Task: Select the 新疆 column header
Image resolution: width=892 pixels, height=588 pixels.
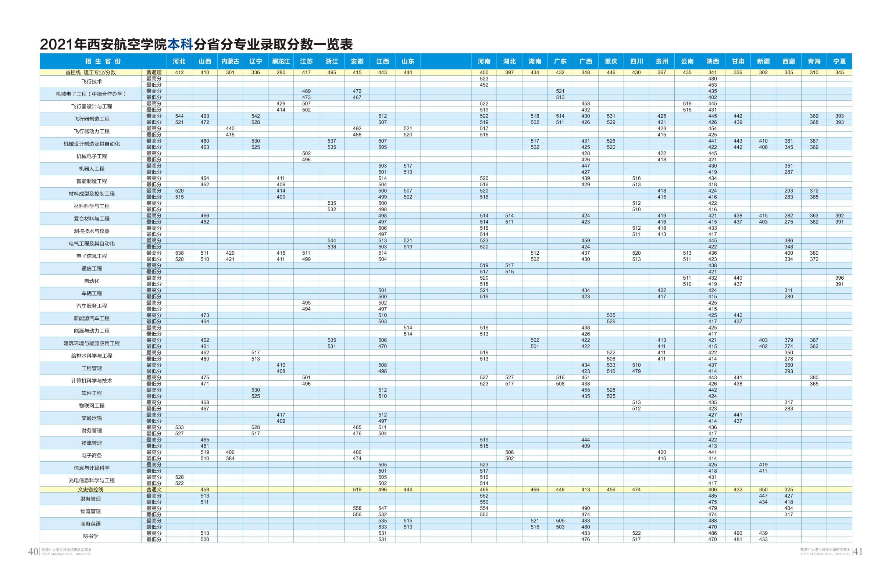Action: (763, 61)
